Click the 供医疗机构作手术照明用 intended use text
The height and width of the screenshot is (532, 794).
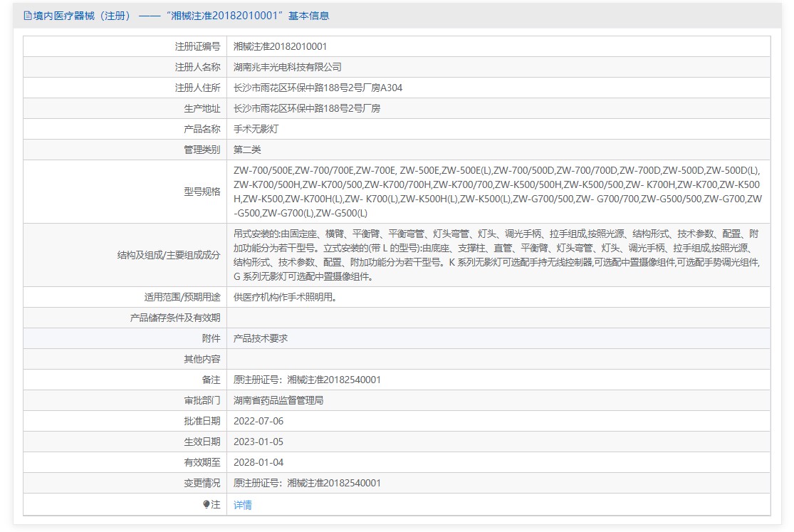click(285, 297)
